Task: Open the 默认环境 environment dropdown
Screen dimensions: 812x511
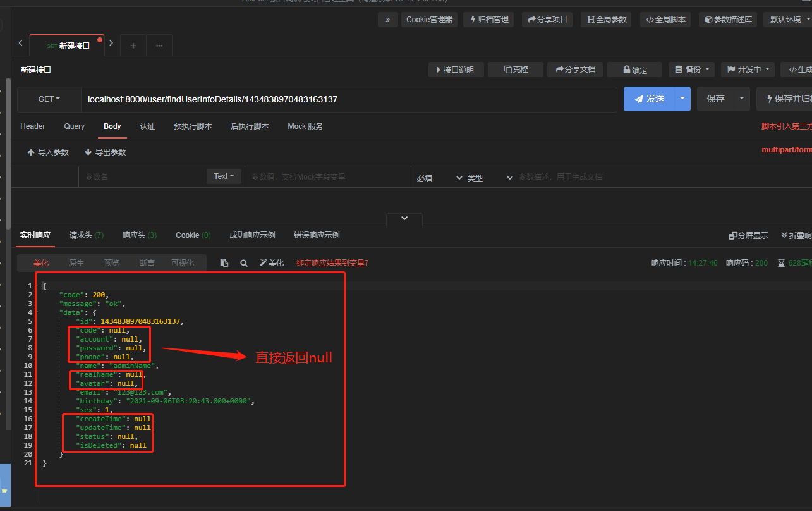Action: pos(787,20)
